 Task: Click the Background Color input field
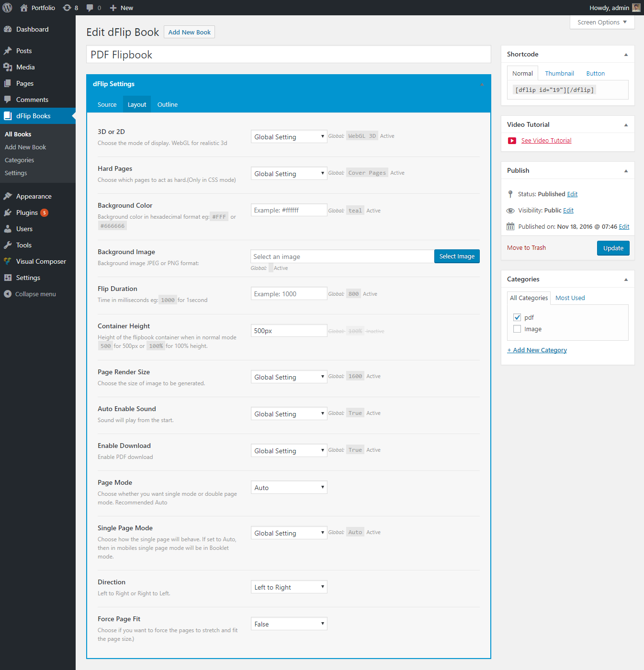pos(289,210)
